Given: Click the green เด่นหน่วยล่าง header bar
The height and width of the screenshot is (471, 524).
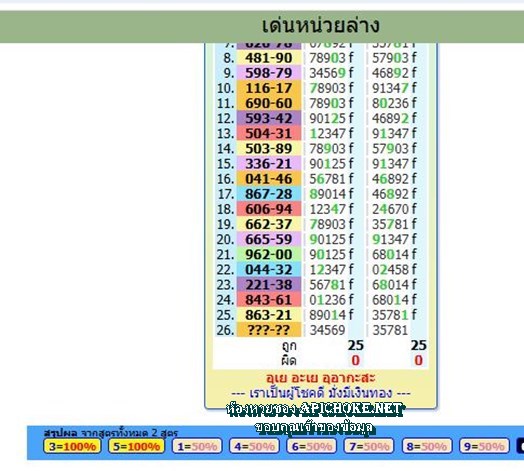Looking at the screenshot, I should click(262, 27).
